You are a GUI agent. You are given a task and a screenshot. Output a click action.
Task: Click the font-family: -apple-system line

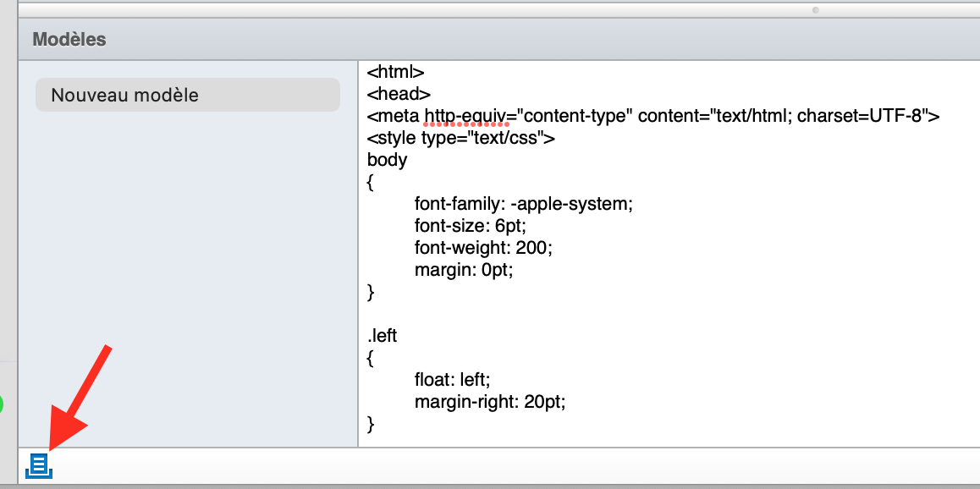click(x=523, y=204)
